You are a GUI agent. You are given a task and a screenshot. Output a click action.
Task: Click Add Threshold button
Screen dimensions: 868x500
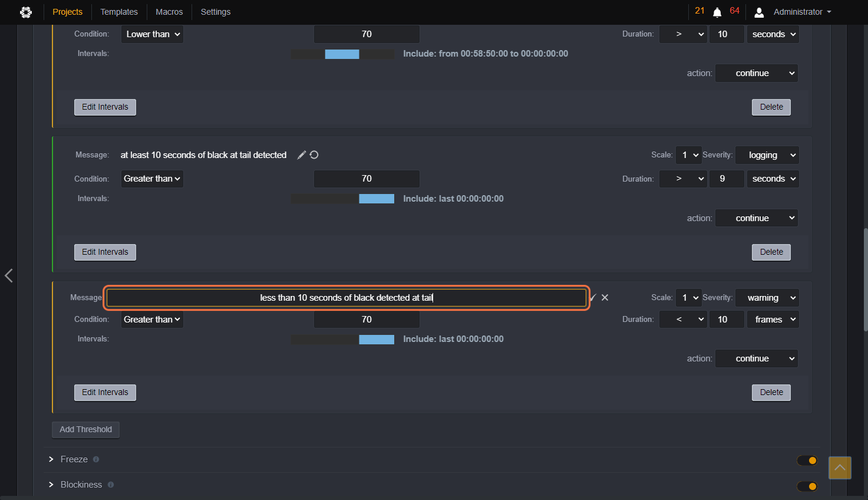[x=85, y=430]
